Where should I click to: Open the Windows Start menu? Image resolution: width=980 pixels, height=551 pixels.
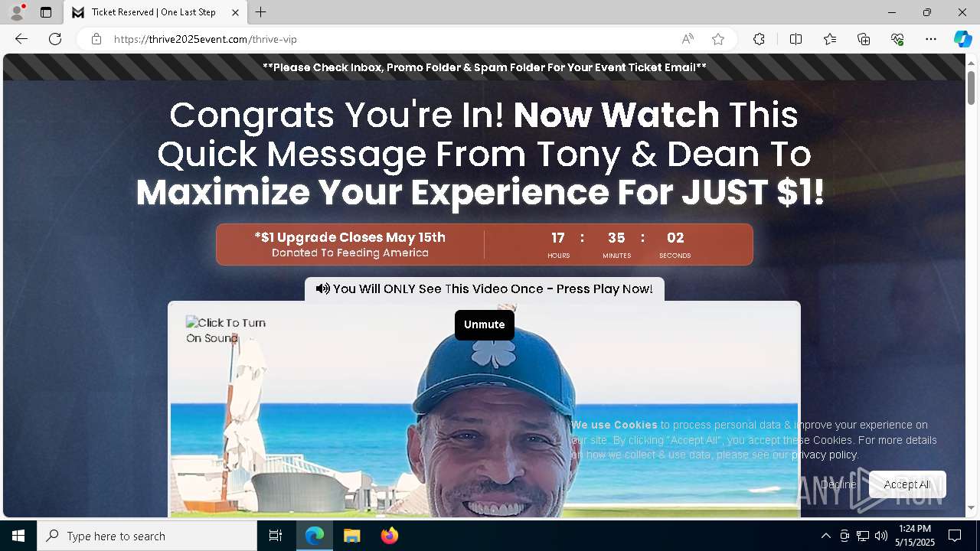point(18,536)
